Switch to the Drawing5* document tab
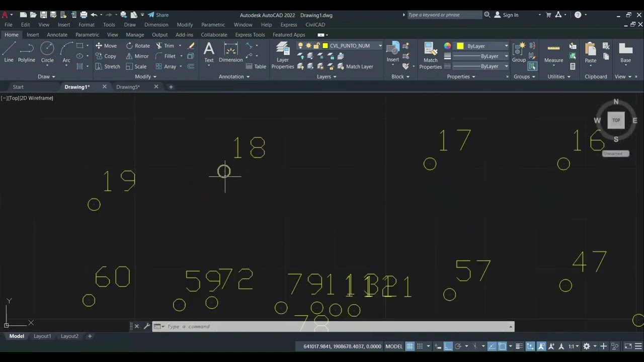Screen dimensions: 644x362 point(128,87)
